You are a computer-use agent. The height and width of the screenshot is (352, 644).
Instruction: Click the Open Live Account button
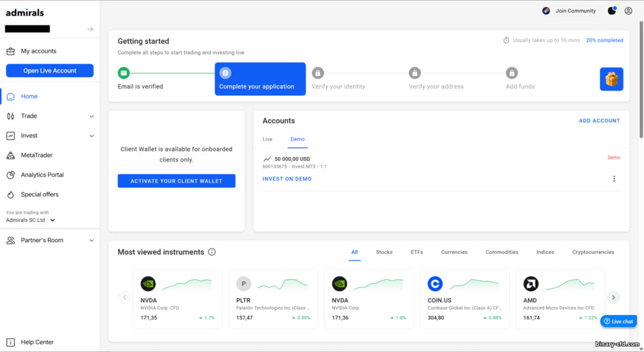[x=50, y=70]
